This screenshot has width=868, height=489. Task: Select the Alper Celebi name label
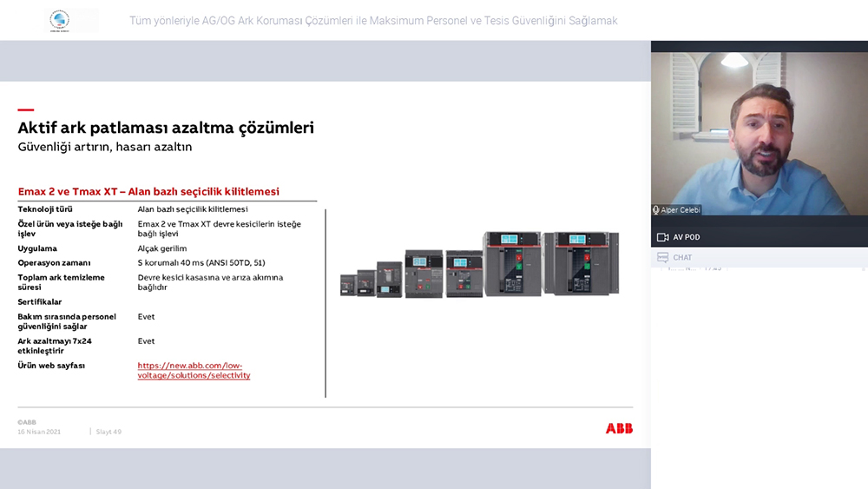click(681, 210)
